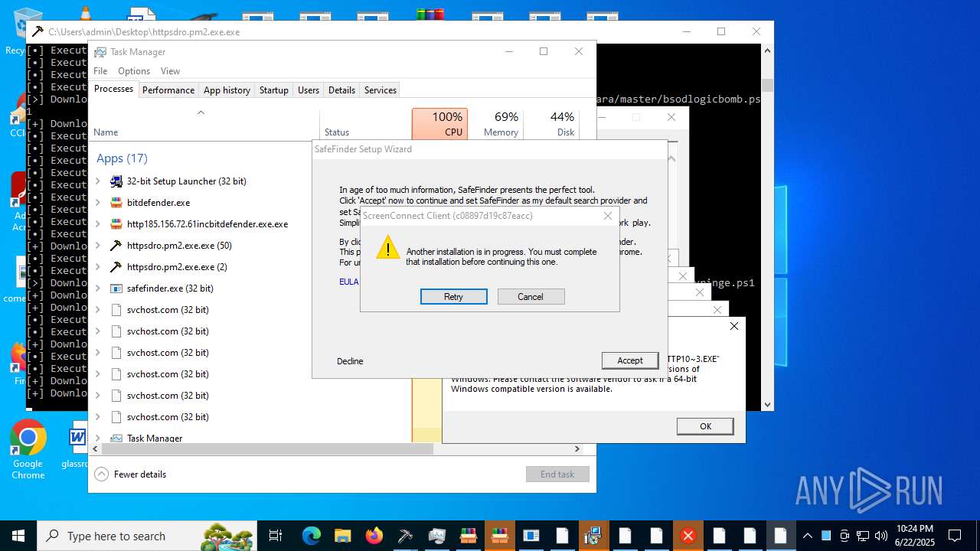Screen dimensions: 980x551
Task: Click the httpsdro.pm2.exe.exe (50) pickaxe icon
Action: coord(116,246)
